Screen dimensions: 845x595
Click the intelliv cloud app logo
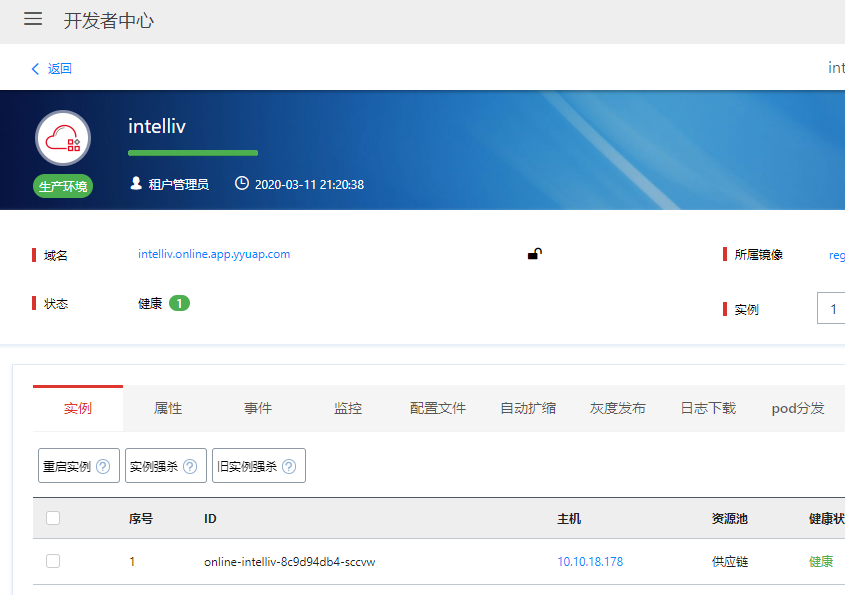(x=63, y=138)
